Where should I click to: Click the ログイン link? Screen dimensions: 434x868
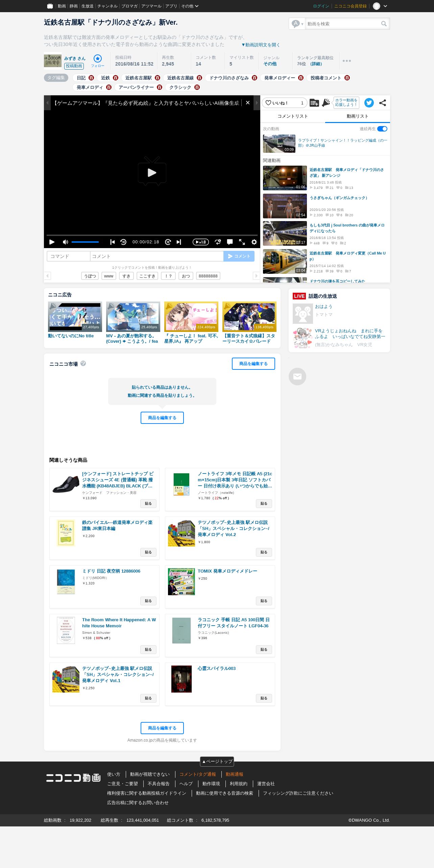point(321,6)
